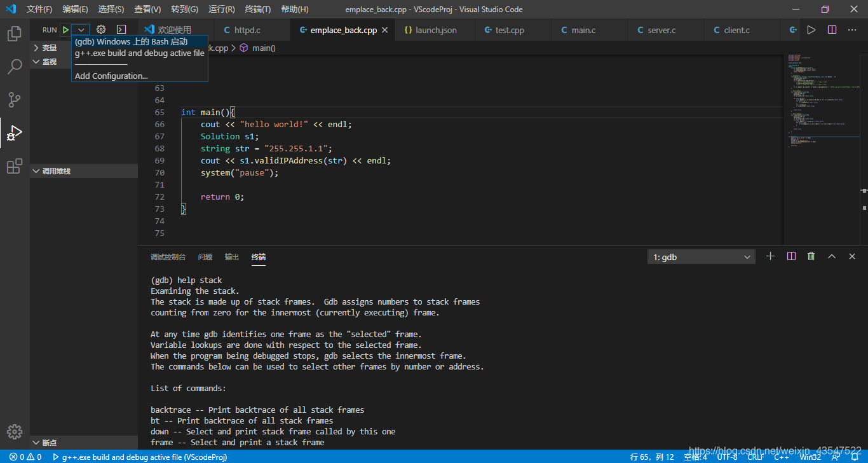The width and height of the screenshot is (868, 463).
Task: Run the active file from editor title
Action: point(811,30)
